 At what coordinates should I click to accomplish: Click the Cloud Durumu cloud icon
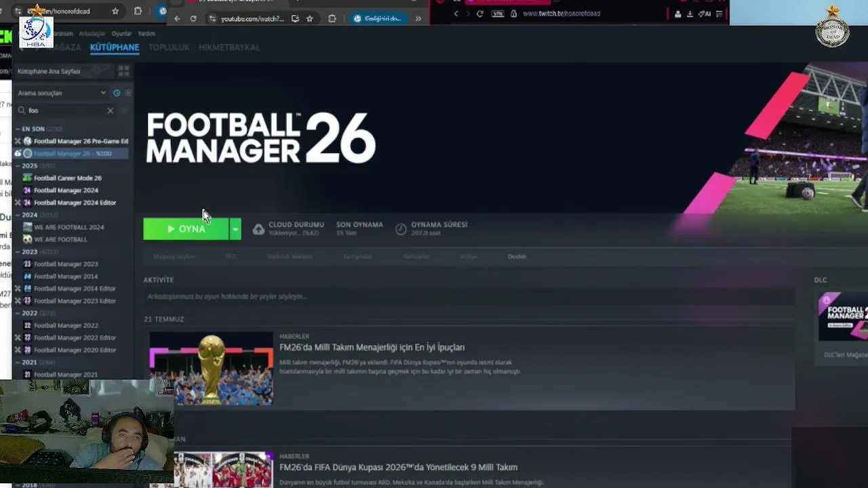[258, 230]
